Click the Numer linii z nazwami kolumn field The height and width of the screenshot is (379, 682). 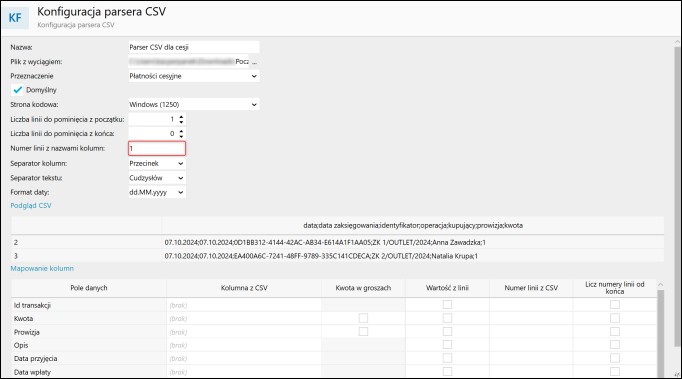tap(157, 148)
